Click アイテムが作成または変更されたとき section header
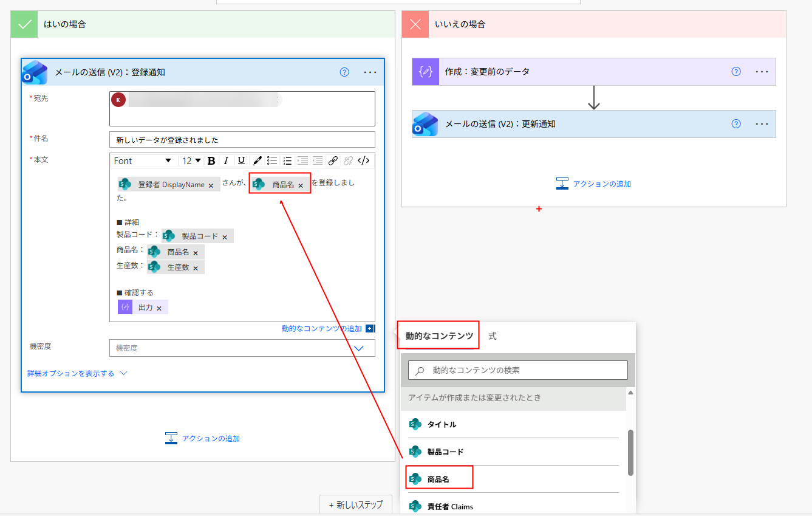 (513, 397)
